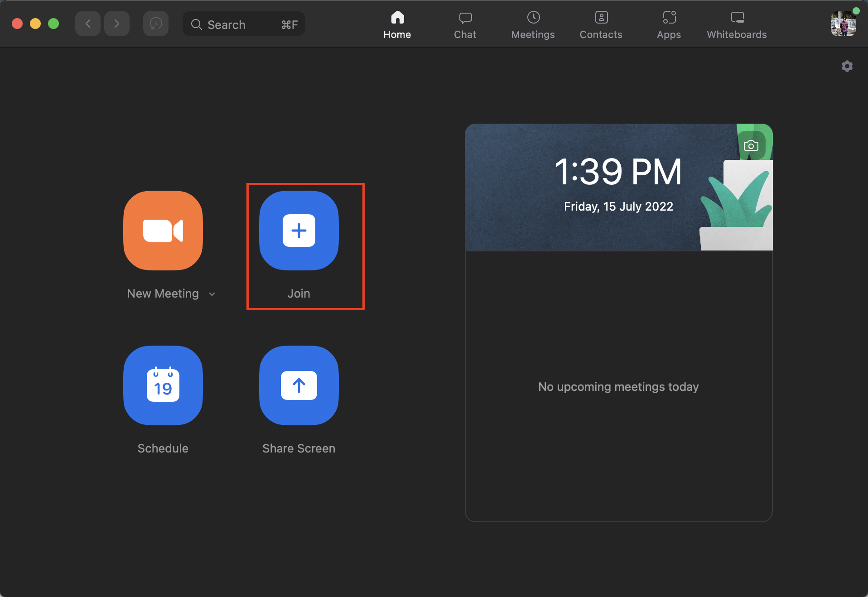Click the orange New Meeting camera icon

pyautogui.click(x=163, y=231)
